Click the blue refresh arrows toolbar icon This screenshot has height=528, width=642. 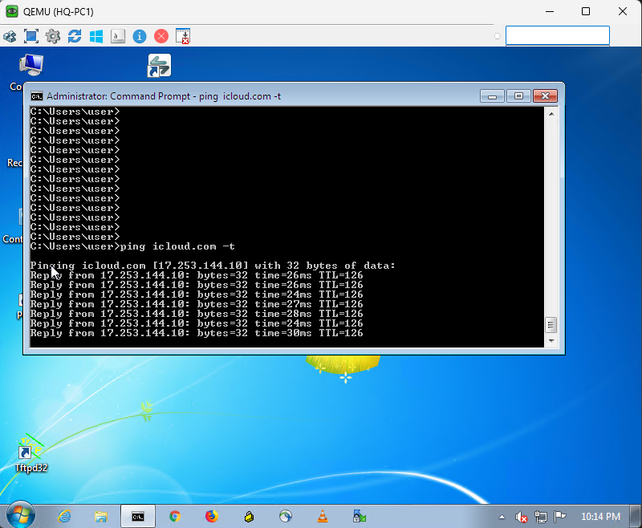pyautogui.click(x=75, y=36)
